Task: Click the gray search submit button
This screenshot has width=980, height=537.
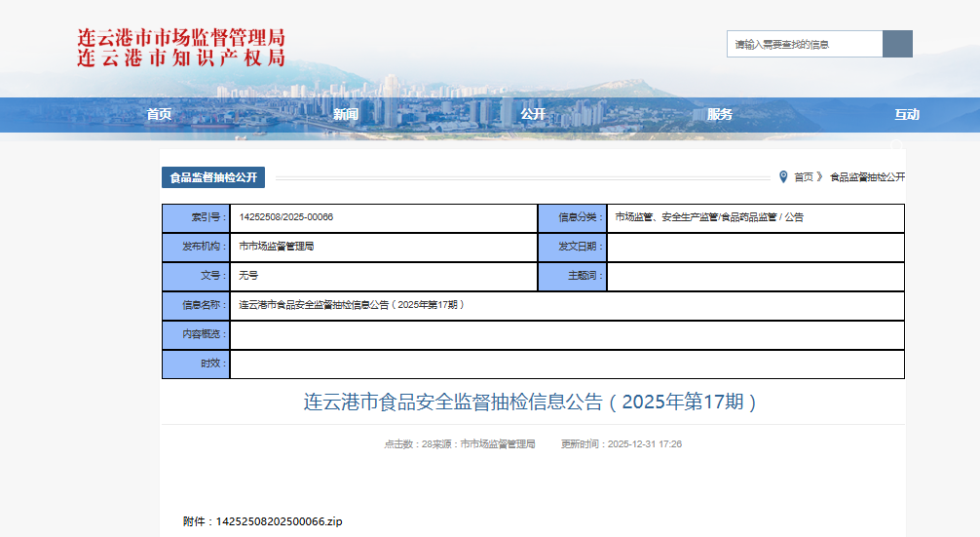Action: pos(897,44)
